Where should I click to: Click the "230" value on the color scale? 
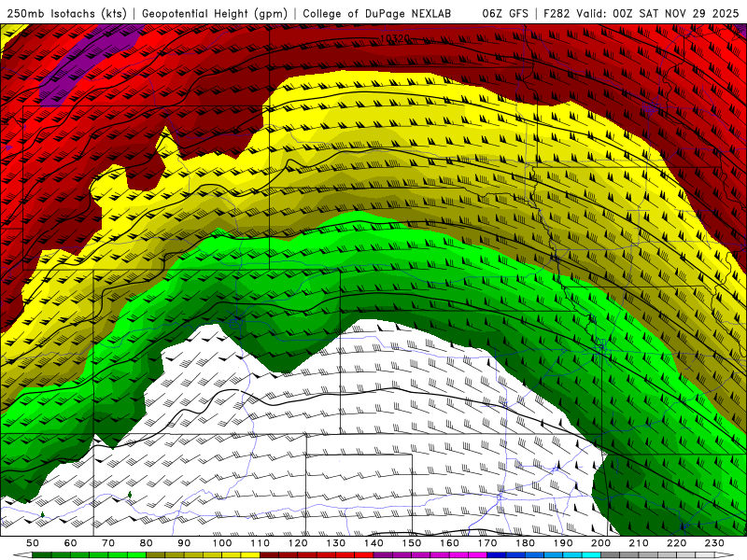tap(714, 543)
